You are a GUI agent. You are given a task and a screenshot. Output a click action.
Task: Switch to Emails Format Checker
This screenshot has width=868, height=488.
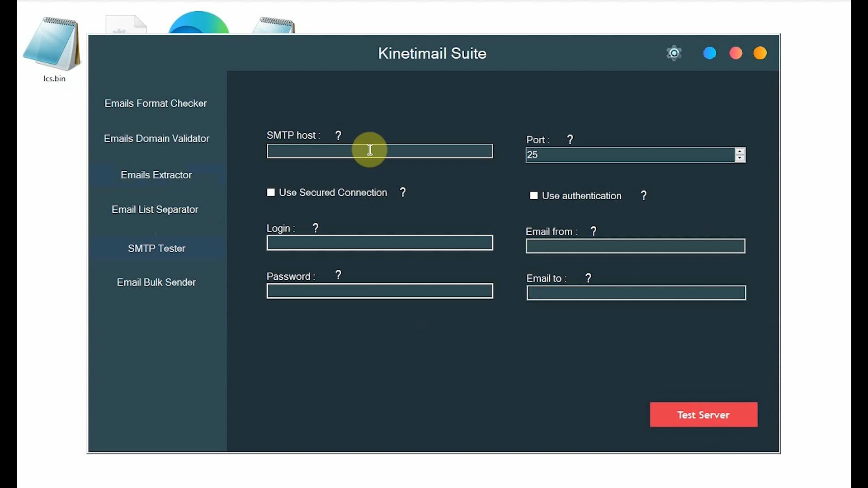tap(156, 103)
